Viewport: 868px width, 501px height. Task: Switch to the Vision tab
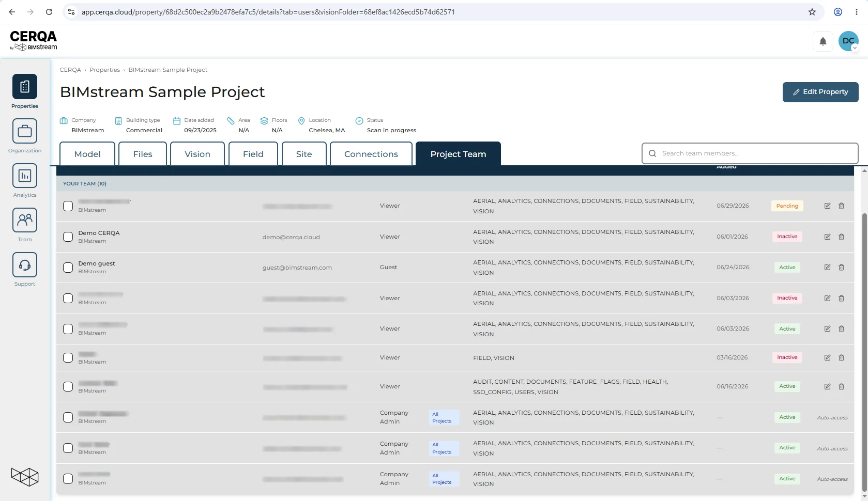[x=197, y=154]
